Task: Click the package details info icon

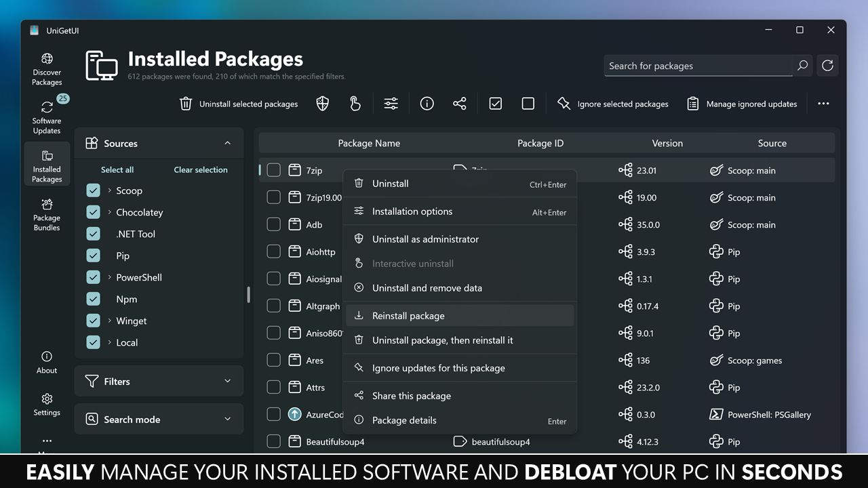Action: [427, 103]
